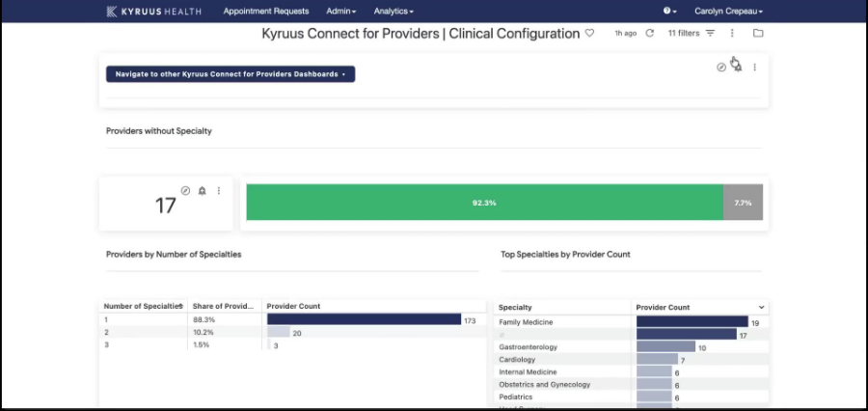Select the 1.5% share cell

[x=202, y=344]
